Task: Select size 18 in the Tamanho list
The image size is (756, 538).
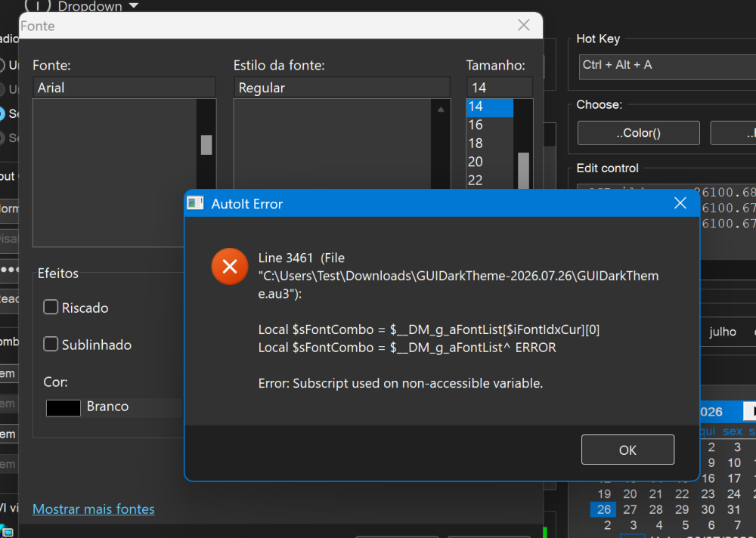Action: (x=490, y=143)
